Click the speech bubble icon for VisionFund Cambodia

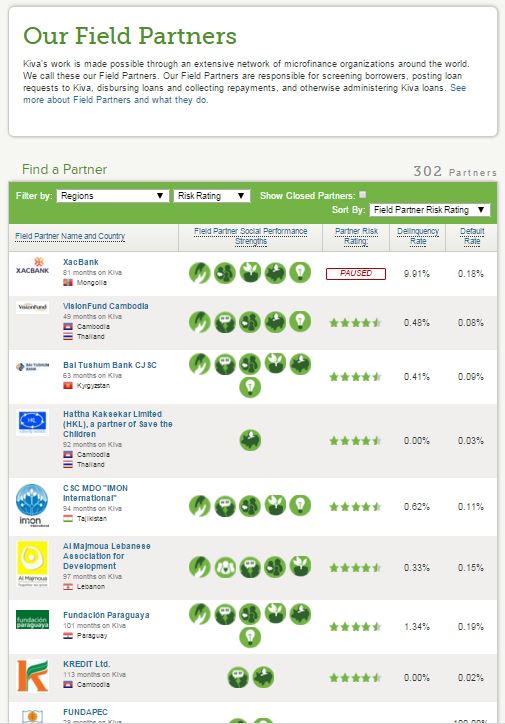click(225, 322)
